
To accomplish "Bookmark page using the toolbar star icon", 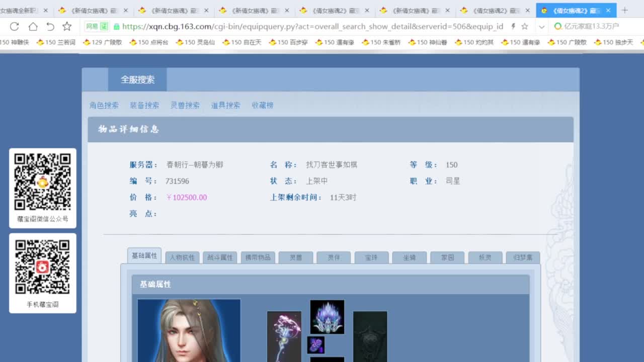I will (x=67, y=27).
